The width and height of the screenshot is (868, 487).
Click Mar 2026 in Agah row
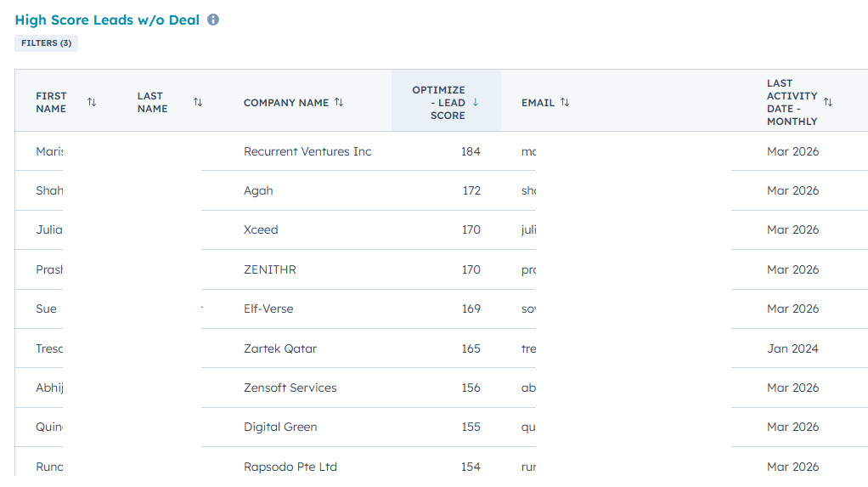(792, 190)
